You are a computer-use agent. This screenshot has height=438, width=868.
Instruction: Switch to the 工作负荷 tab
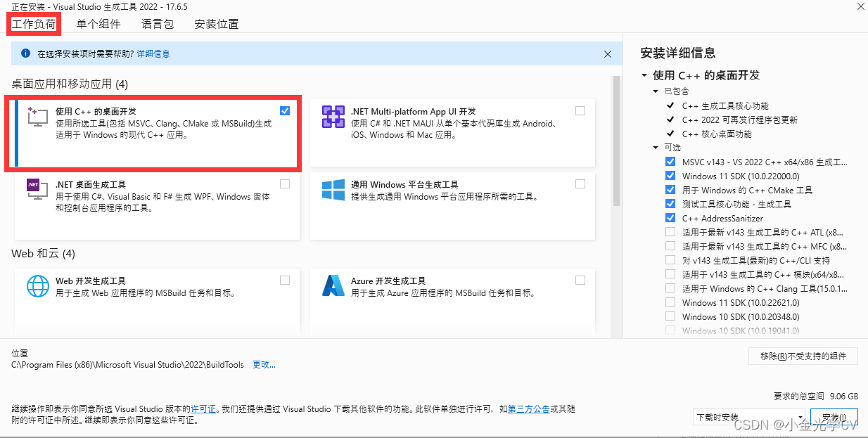tap(33, 24)
